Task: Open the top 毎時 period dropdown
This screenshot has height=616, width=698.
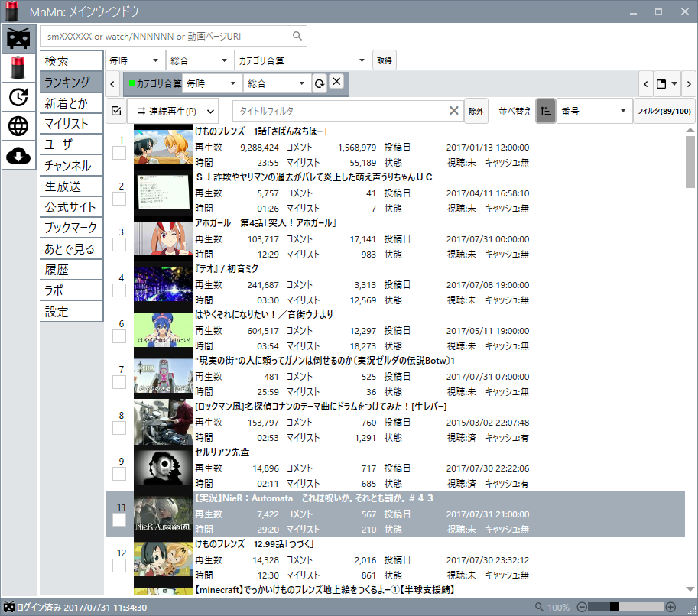Action: point(135,60)
